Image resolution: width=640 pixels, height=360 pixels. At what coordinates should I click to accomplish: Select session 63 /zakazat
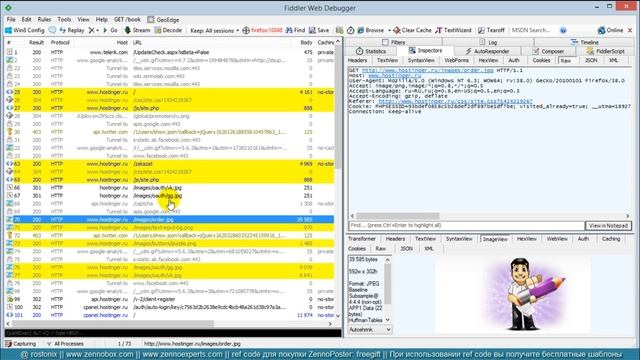pos(169,164)
